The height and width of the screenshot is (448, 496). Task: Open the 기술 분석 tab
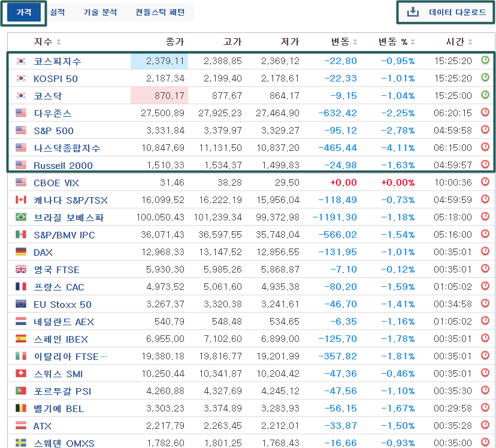tap(100, 13)
